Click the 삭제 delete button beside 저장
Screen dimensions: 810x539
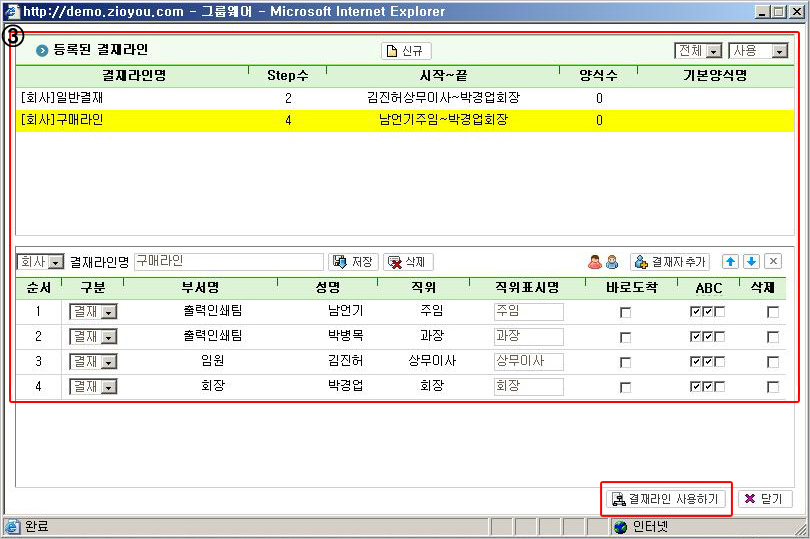tap(408, 262)
